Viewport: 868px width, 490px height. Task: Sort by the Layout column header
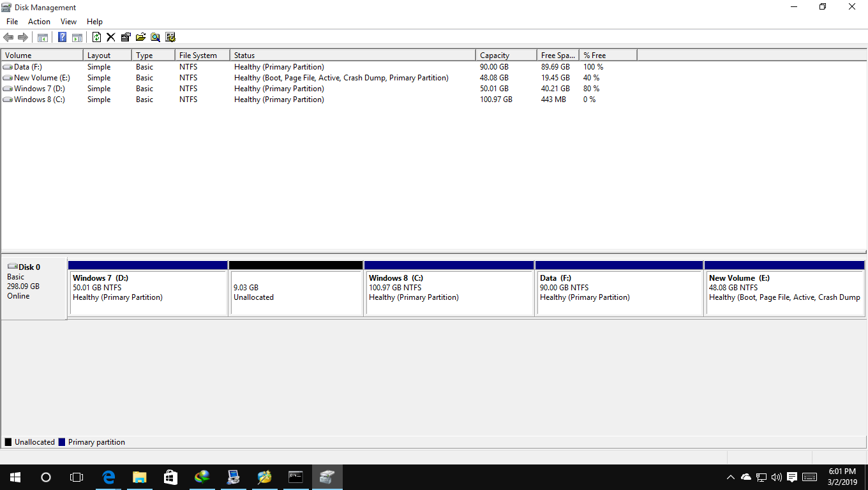[x=107, y=56]
